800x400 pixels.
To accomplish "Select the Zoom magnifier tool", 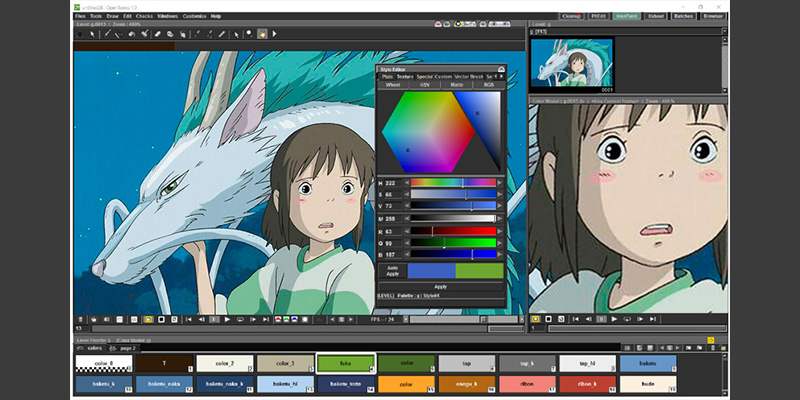I will pyautogui.click(x=249, y=34).
